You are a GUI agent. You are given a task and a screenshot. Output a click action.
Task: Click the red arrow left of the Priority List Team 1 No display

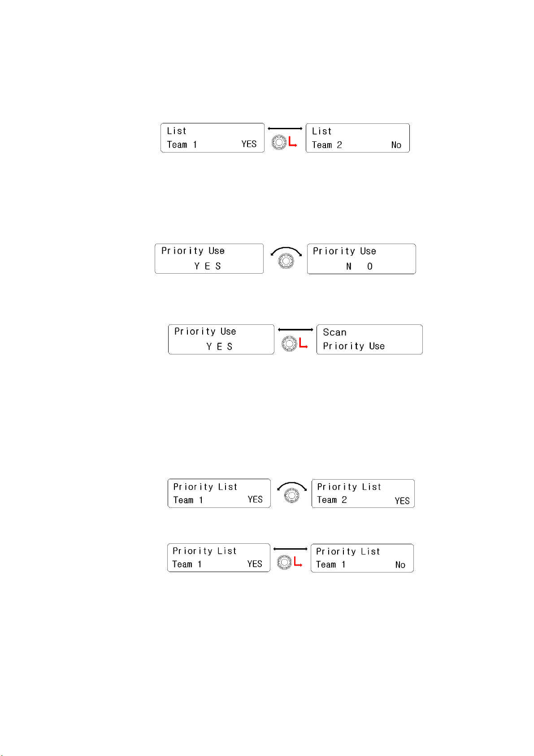click(x=299, y=562)
